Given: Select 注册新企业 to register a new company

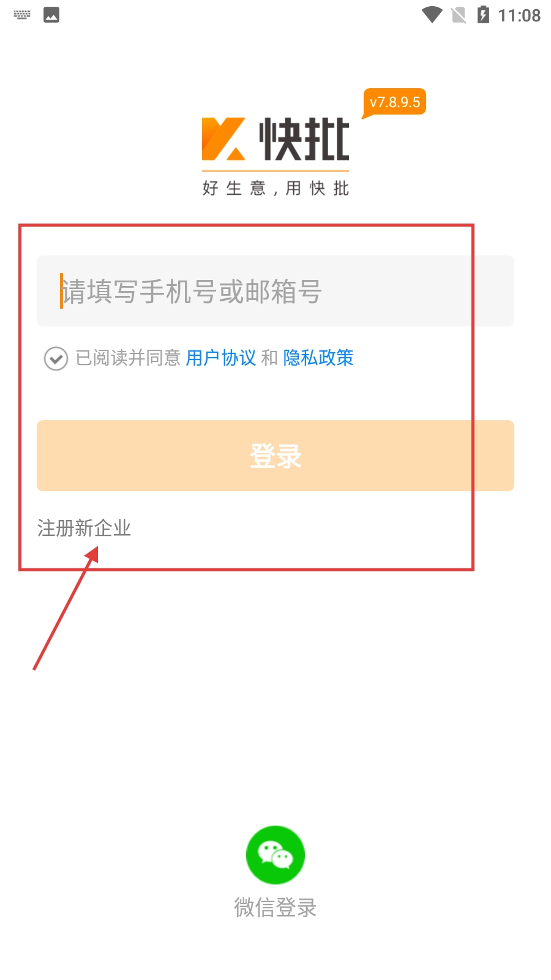Looking at the screenshot, I should [x=84, y=528].
